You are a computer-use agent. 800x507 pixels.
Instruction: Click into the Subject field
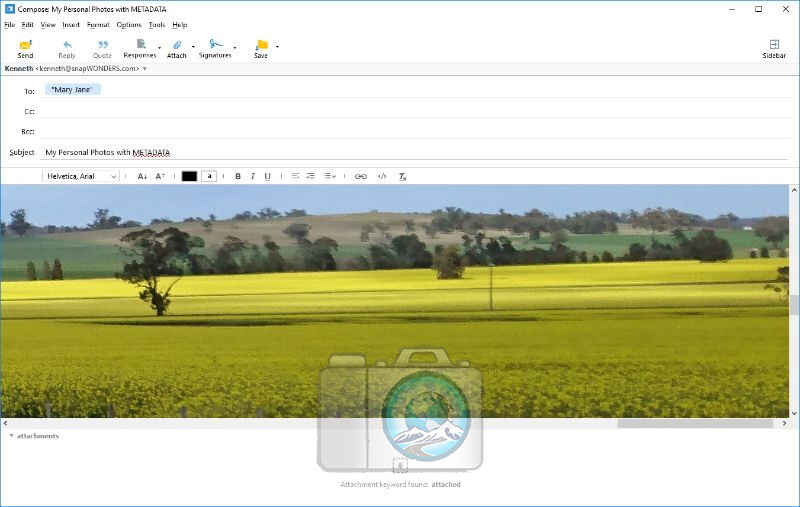click(x=400, y=152)
